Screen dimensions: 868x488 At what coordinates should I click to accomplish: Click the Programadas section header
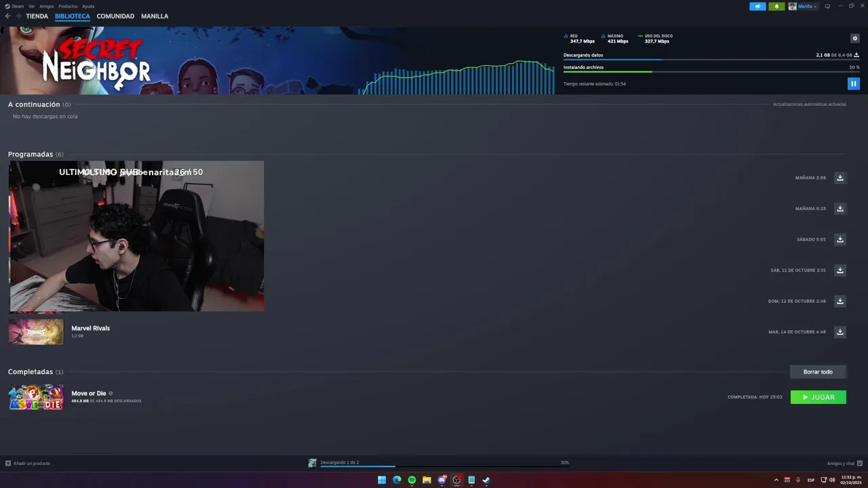click(x=35, y=155)
